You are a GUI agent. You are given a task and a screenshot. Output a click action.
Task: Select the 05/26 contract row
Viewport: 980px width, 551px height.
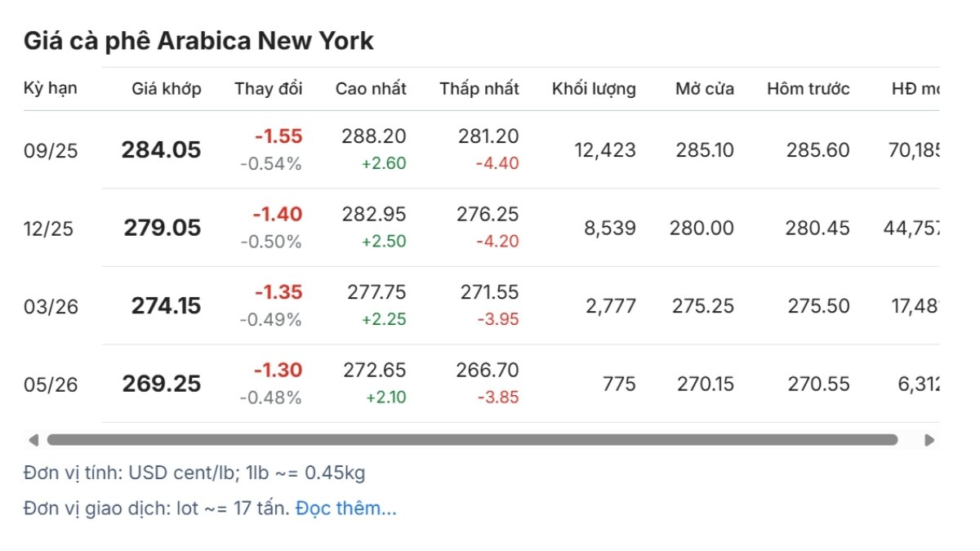(481, 384)
